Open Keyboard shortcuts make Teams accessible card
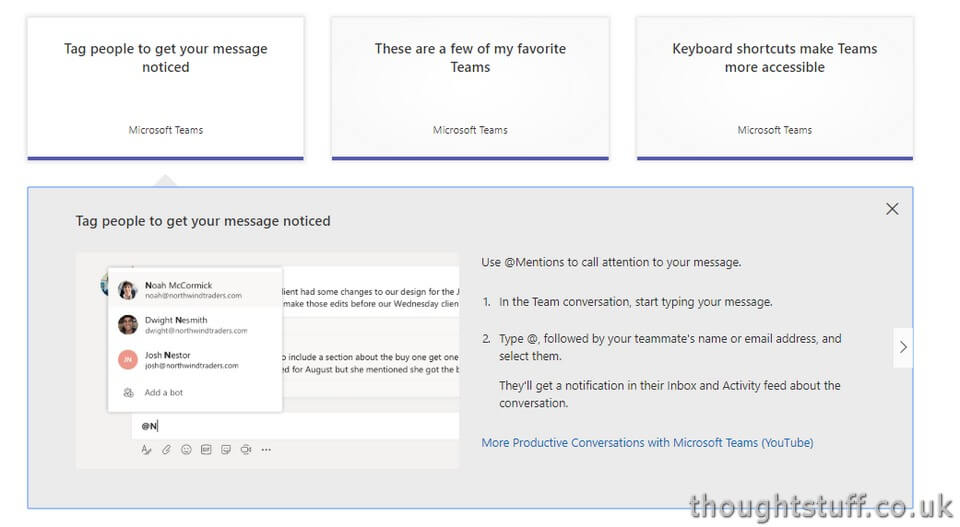The width and height of the screenshot is (960, 527). coord(774,88)
